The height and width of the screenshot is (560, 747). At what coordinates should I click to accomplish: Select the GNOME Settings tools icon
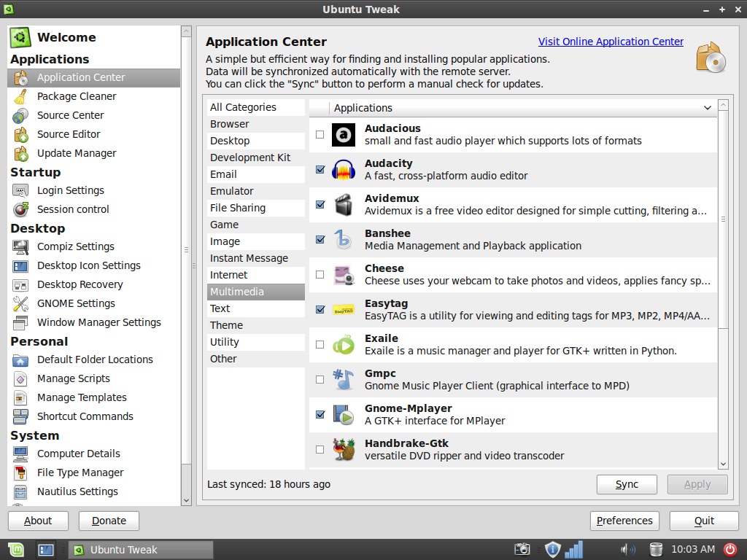coord(21,303)
